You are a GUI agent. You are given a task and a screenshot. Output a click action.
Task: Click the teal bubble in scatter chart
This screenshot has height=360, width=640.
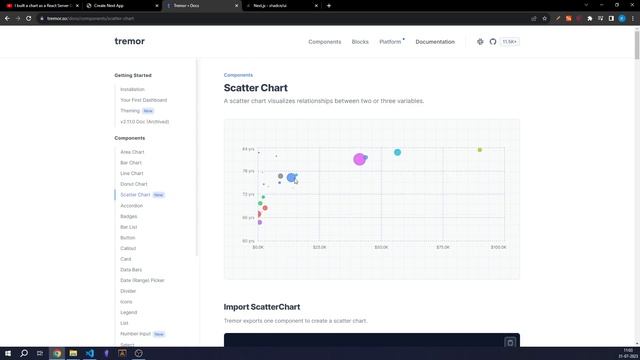point(397,152)
